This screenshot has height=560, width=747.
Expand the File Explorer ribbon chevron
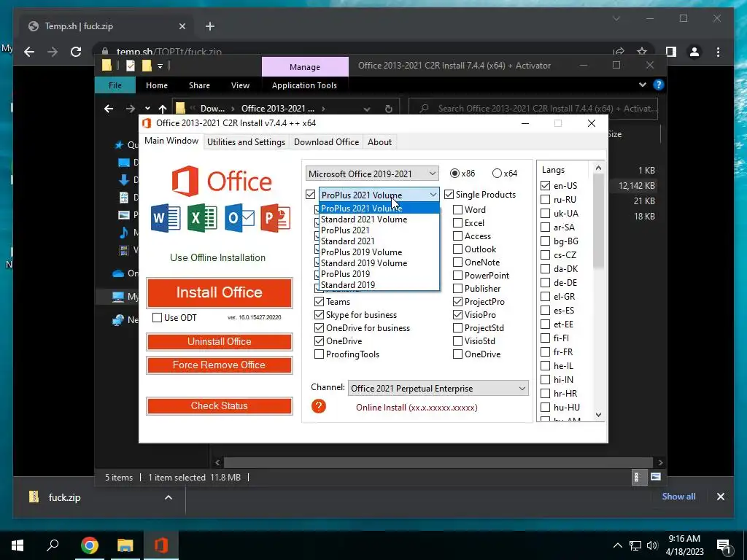(x=642, y=85)
